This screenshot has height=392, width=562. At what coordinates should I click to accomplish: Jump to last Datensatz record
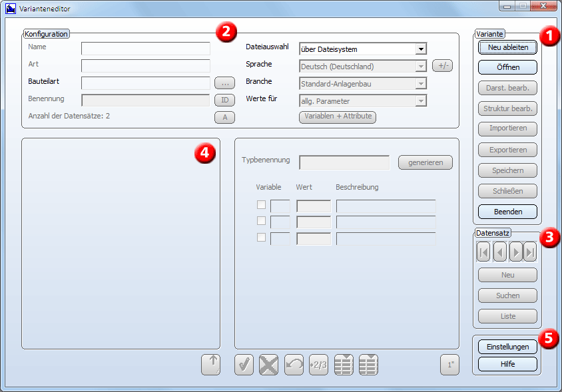click(x=530, y=252)
